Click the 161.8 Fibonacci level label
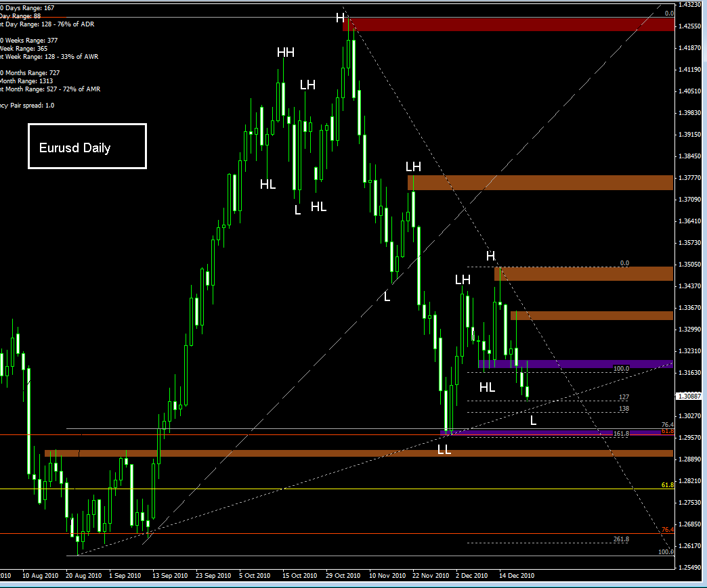Screen dimensions: 707x588 (x=621, y=434)
